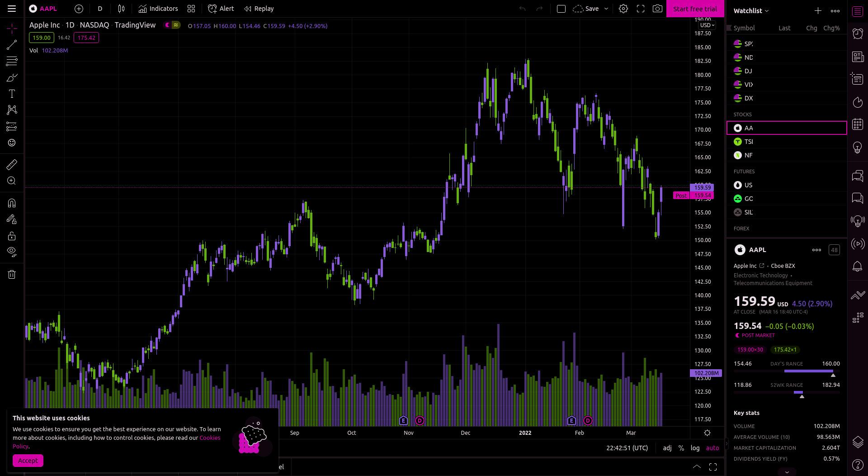868x476 pixels.
Task: Collapse the bottom panel chevron
Action: (697, 467)
